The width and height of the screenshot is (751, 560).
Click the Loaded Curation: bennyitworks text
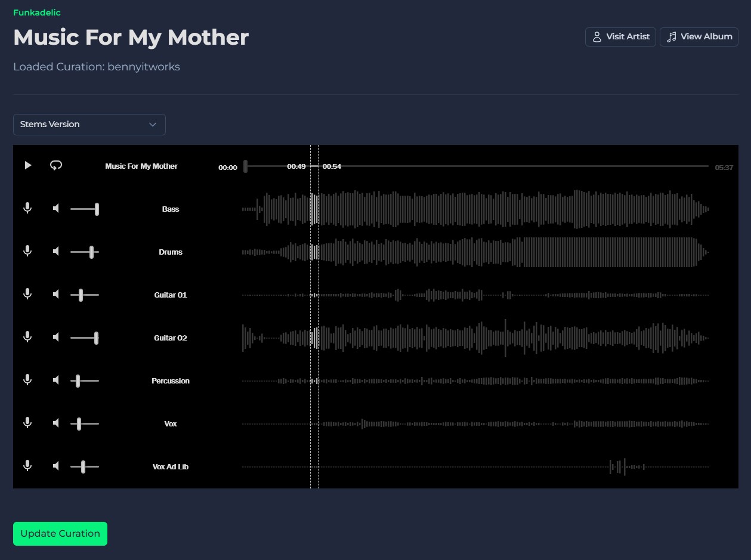(x=97, y=67)
